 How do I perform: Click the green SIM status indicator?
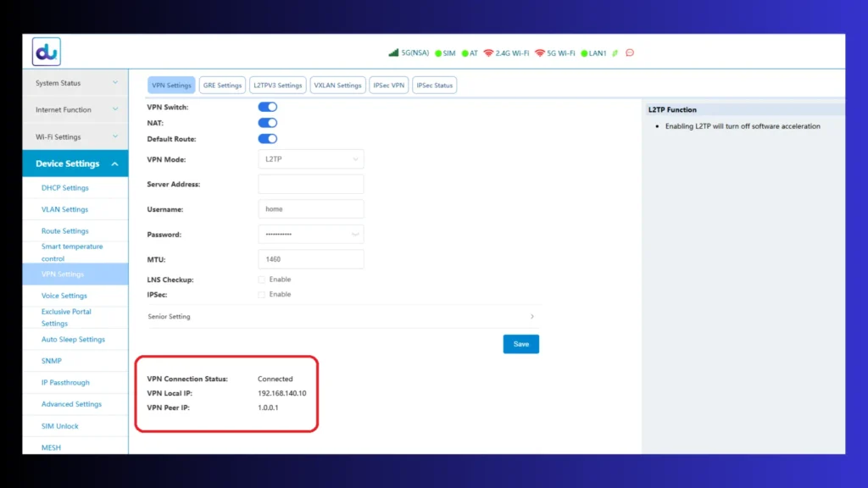pyautogui.click(x=438, y=53)
